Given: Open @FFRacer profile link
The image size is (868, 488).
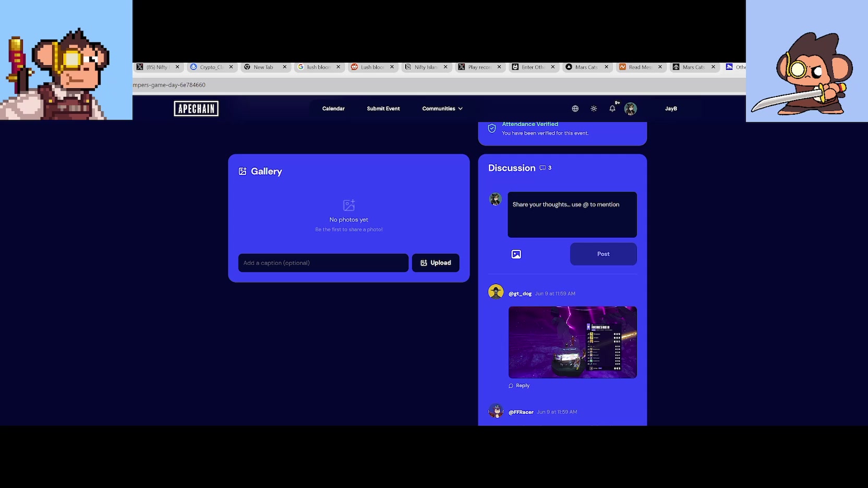Looking at the screenshot, I should click(521, 412).
